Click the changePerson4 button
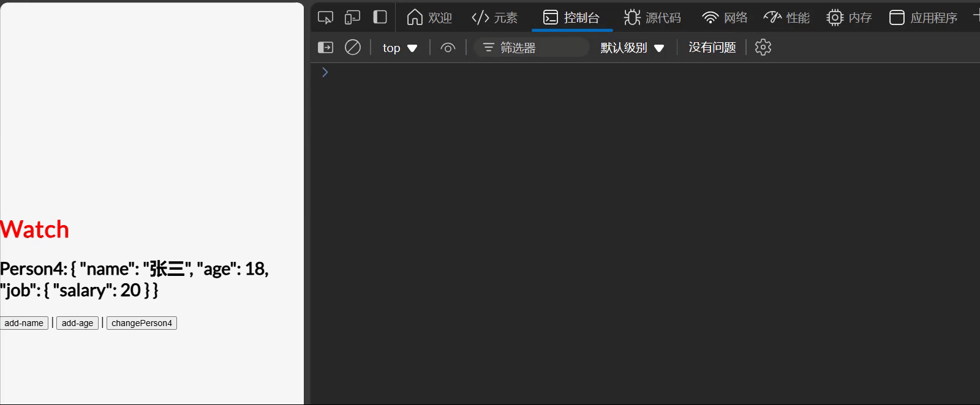This screenshot has width=980, height=405. pyautogui.click(x=141, y=323)
